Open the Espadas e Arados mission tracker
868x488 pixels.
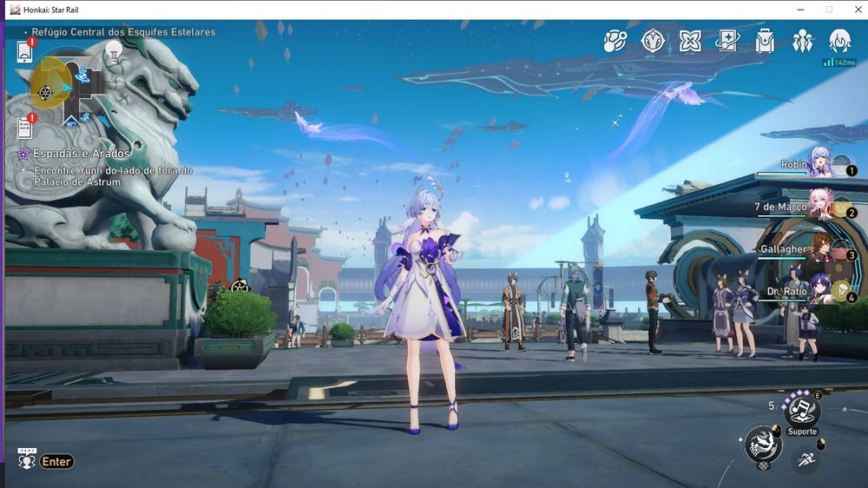click(81, 154)
